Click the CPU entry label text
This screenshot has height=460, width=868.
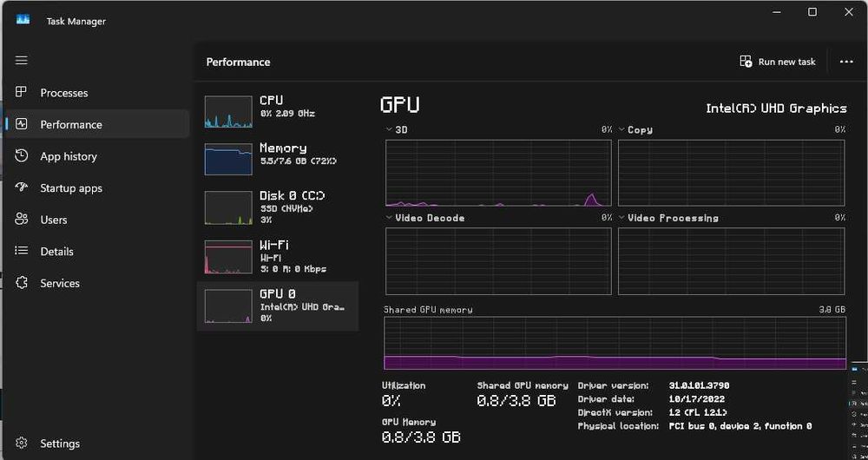(271, 100)
